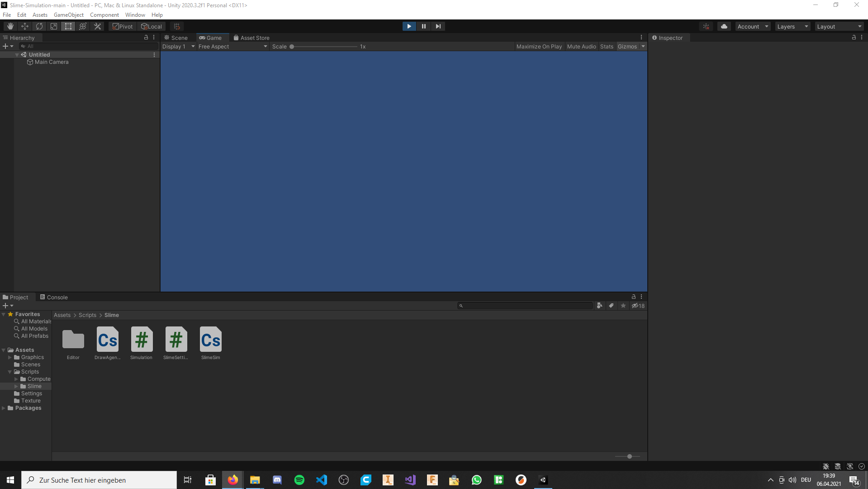Screen dimensions: 868x489
Task: Click the Unity cloud services icon
Action: [724, 26]
